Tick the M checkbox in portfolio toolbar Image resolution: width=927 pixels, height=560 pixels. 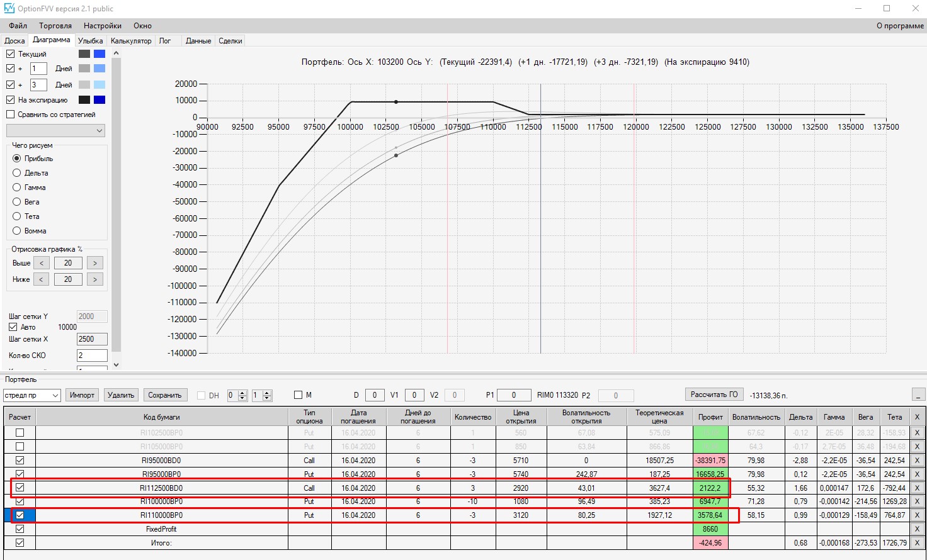[298, 395]
